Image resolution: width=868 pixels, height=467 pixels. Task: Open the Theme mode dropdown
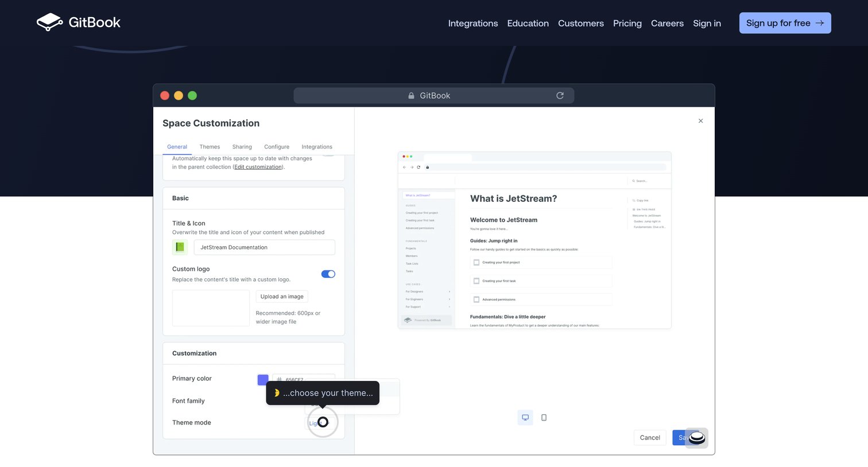320,423
